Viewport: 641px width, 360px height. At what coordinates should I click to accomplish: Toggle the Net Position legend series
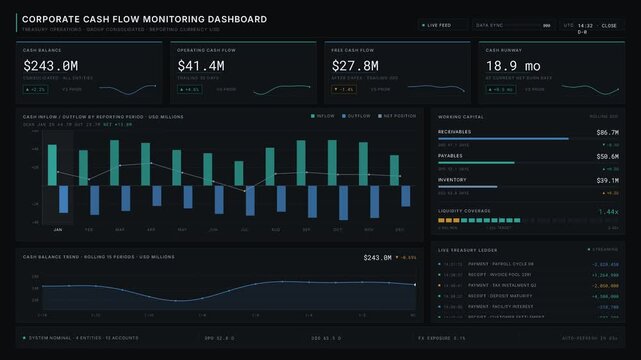[x=397, y=116]
